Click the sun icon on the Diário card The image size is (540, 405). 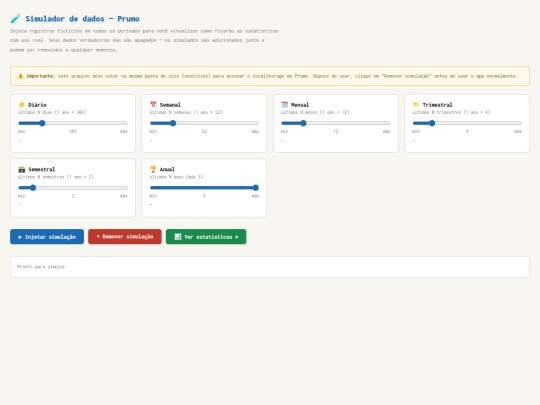(22, 105)
